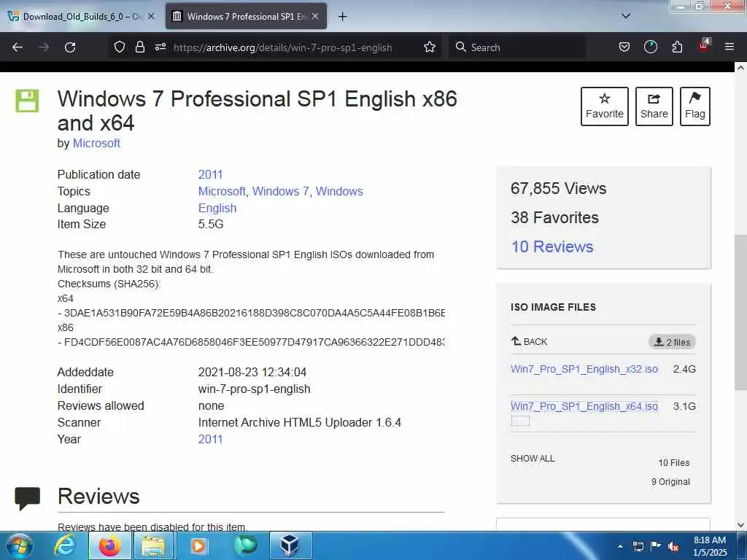Focus the Search box in toolbar
This screenshot has width=747, height=560.
(x=517, y=47)
